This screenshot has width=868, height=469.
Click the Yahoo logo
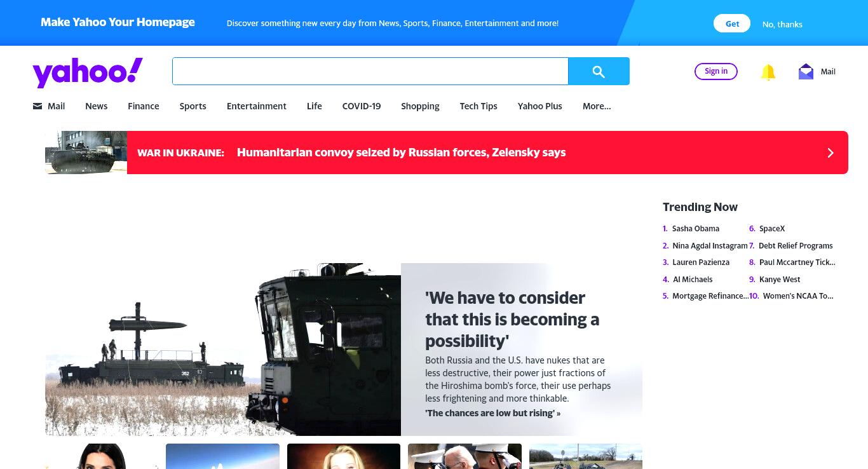(x=88, y=72)
